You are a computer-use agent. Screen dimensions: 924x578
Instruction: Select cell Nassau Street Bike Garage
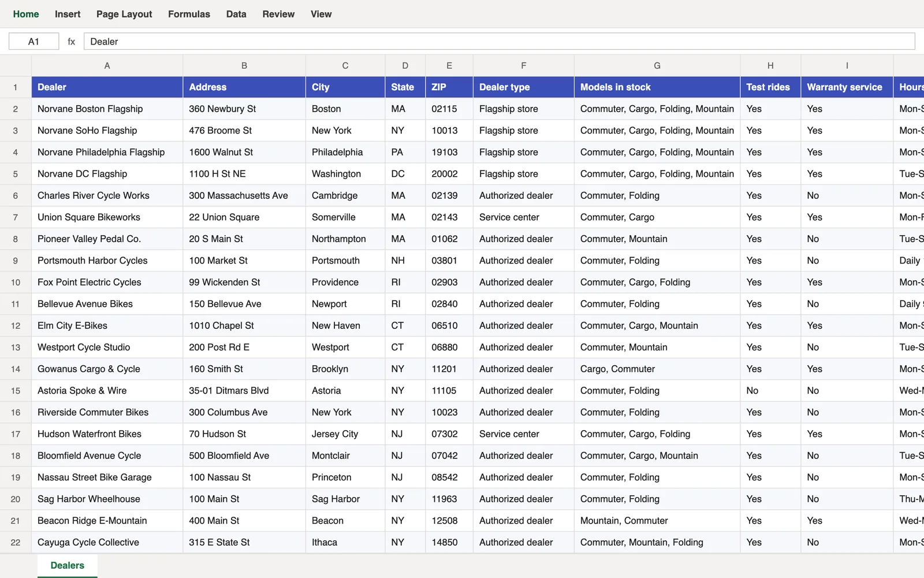(x=107, y=477)
